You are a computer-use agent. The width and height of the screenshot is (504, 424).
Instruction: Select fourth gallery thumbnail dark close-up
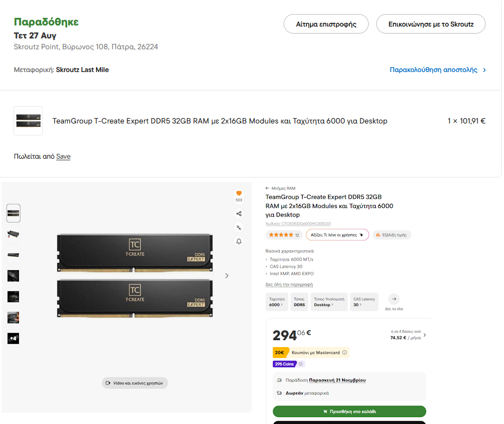13,276
